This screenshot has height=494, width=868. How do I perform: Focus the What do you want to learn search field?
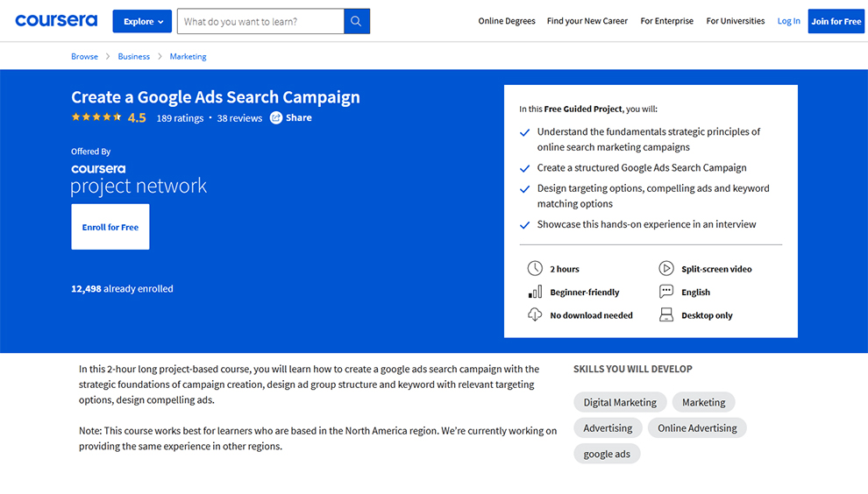pyautogui.click(x=260, y=21)
